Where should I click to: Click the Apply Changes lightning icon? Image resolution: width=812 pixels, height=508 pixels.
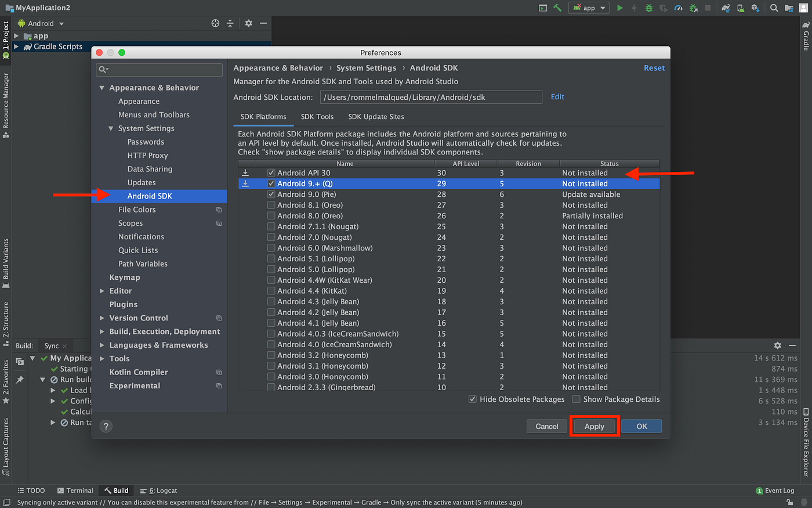pos(634,8)
